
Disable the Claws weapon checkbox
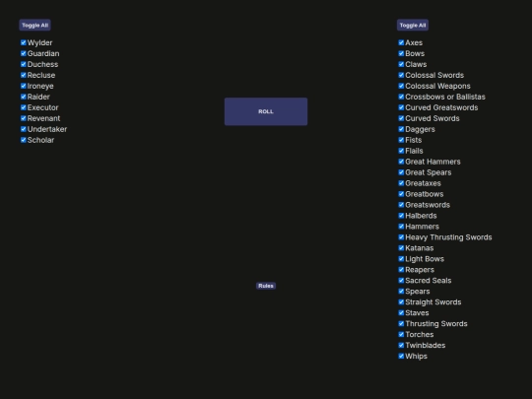401,64
